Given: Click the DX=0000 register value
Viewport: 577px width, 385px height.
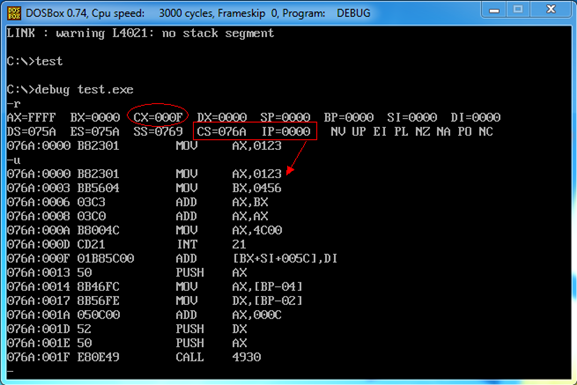Looking at the screenshot, I should 222,117.
